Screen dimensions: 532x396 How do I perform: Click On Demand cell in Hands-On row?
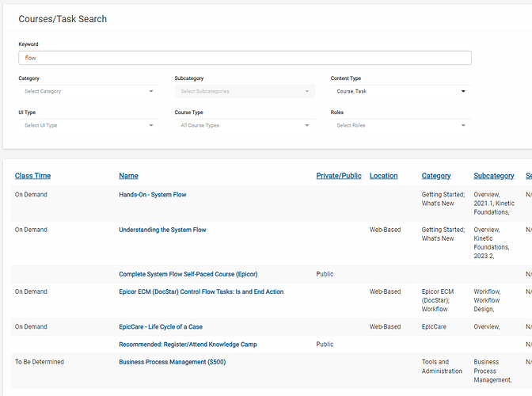click(31, 195)
